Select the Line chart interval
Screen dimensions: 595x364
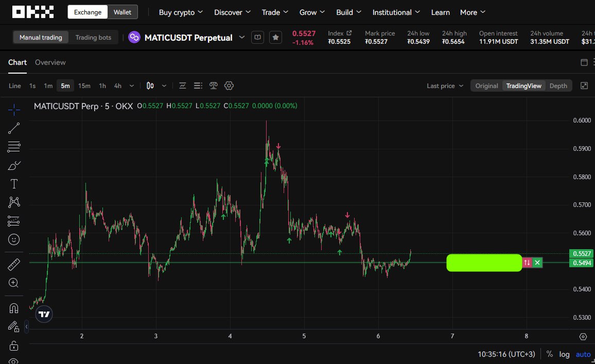pos(15,86)
